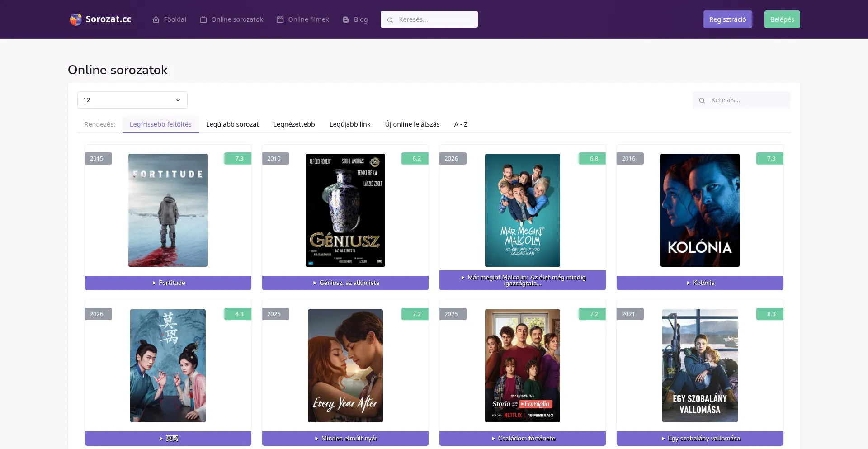Click the 2015 year badge on Fortitude
Image resolution: width=868 pixels, height=449 pixels.
(98, 159)
